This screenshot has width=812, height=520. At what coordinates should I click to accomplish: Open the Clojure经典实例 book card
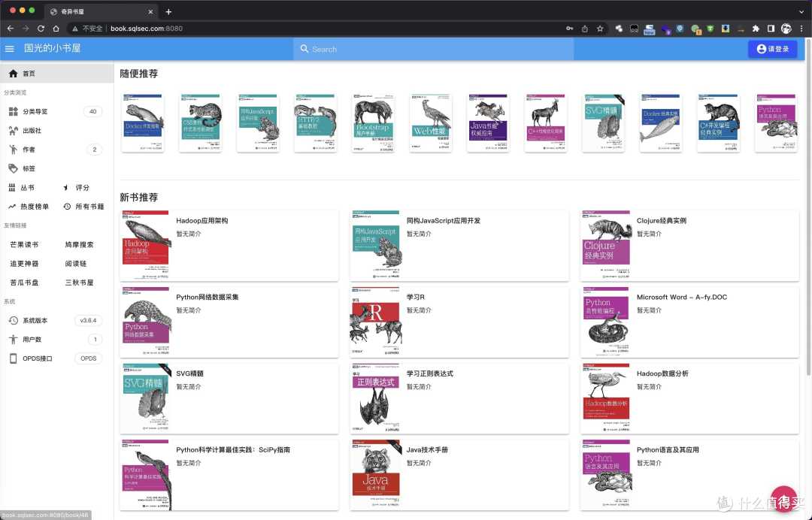point(689,245)
